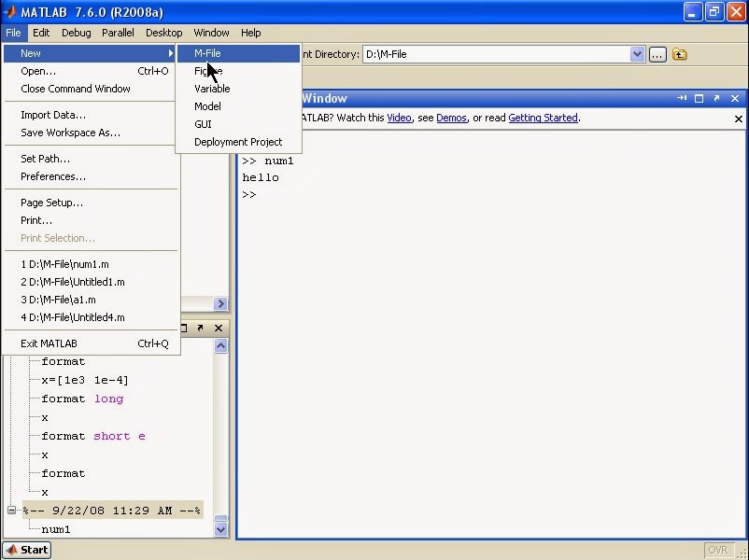This screenshot has width=749, height=560.
Task: Maximize the Command History panel
Action: [183, 328]
